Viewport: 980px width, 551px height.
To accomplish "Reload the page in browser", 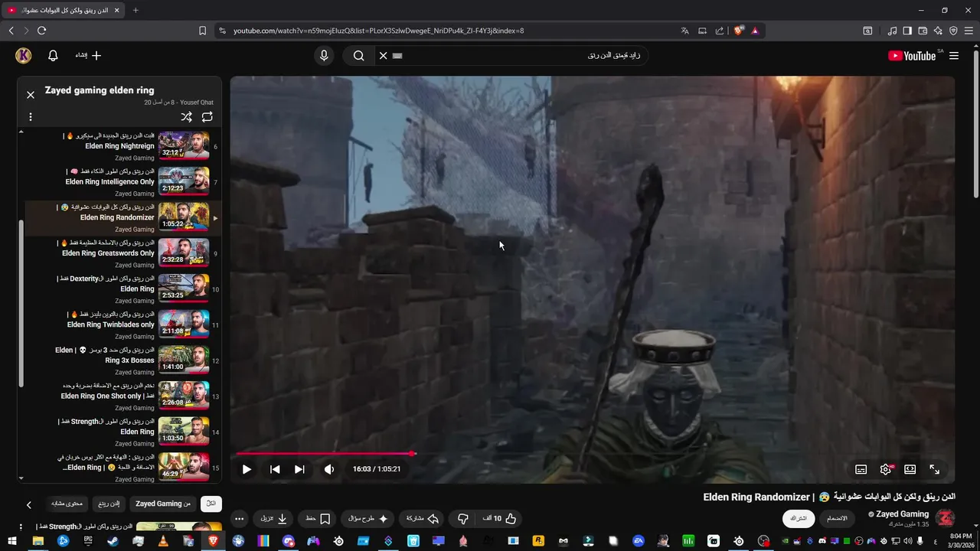I will (x=41, y=31).
